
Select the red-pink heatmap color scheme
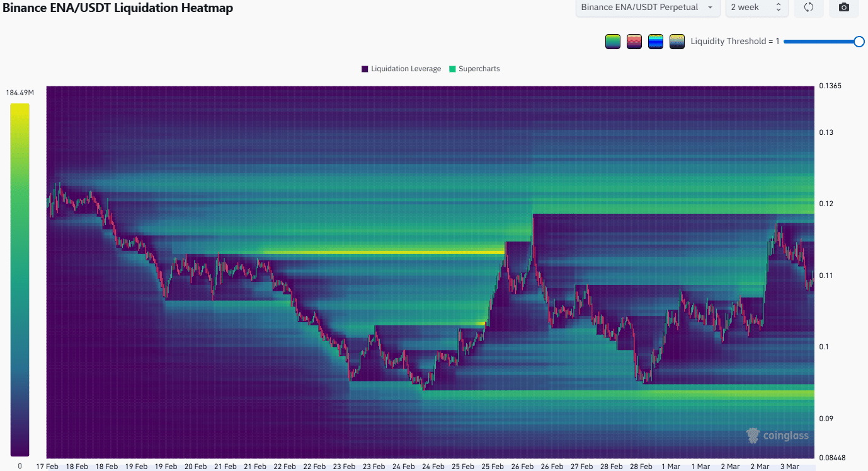click(634, 41)
